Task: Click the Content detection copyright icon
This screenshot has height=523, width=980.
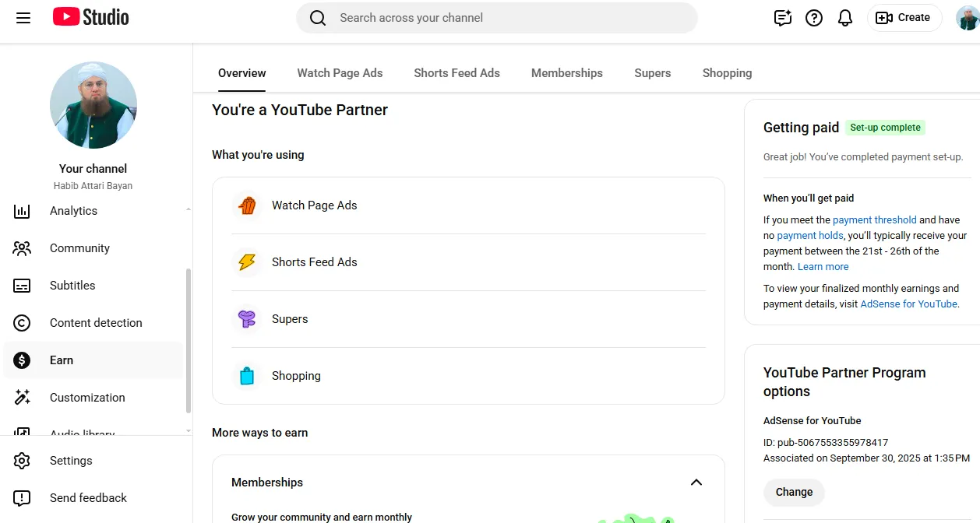Action: coord(22,323)
